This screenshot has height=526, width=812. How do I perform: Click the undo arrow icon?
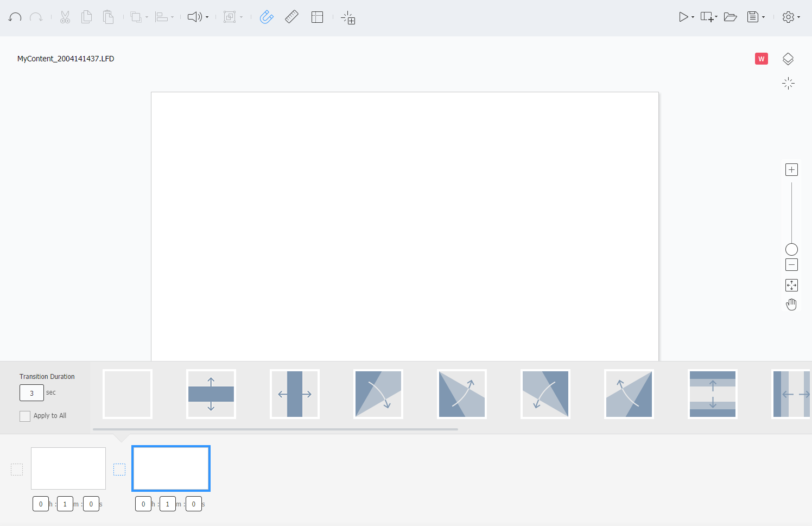pyautogui.click(x=15, y=17)
